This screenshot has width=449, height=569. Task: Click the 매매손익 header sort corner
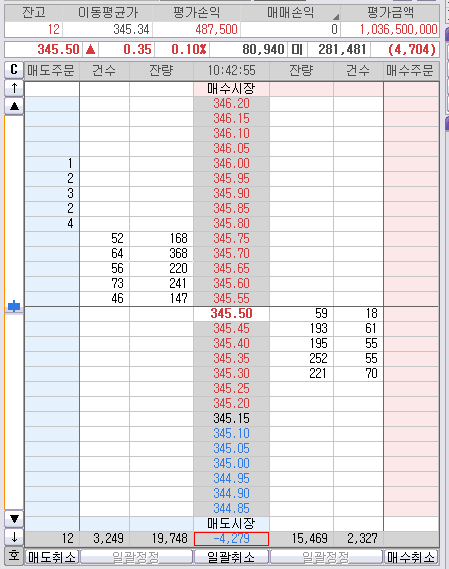click(x=336, y=17)
